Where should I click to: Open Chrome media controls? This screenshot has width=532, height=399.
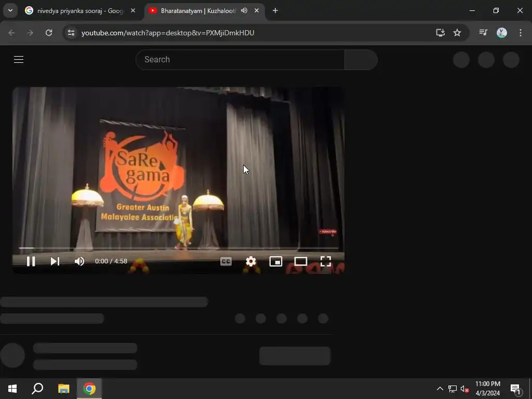(x=483, y=33)
